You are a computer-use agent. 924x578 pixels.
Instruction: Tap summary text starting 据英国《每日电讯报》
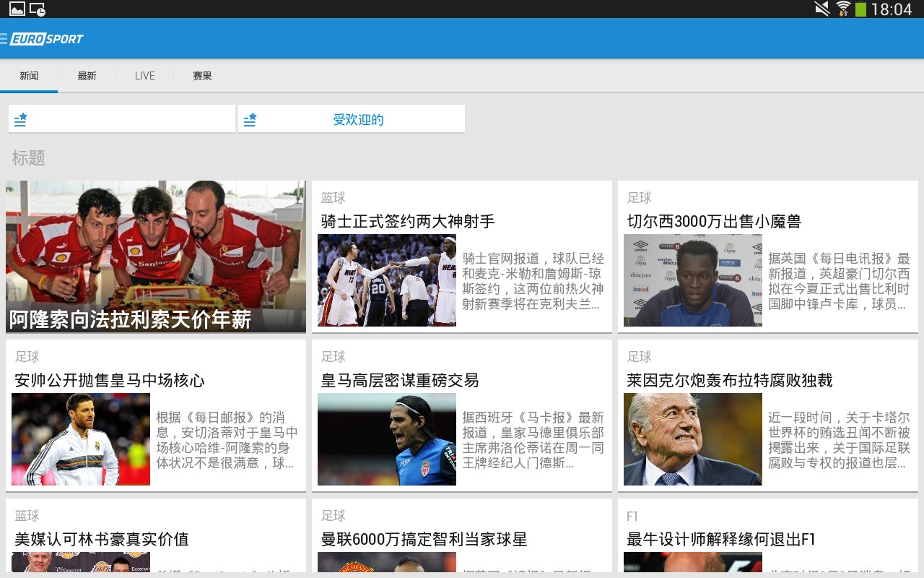pyautogui.click(x=840, y=282)
